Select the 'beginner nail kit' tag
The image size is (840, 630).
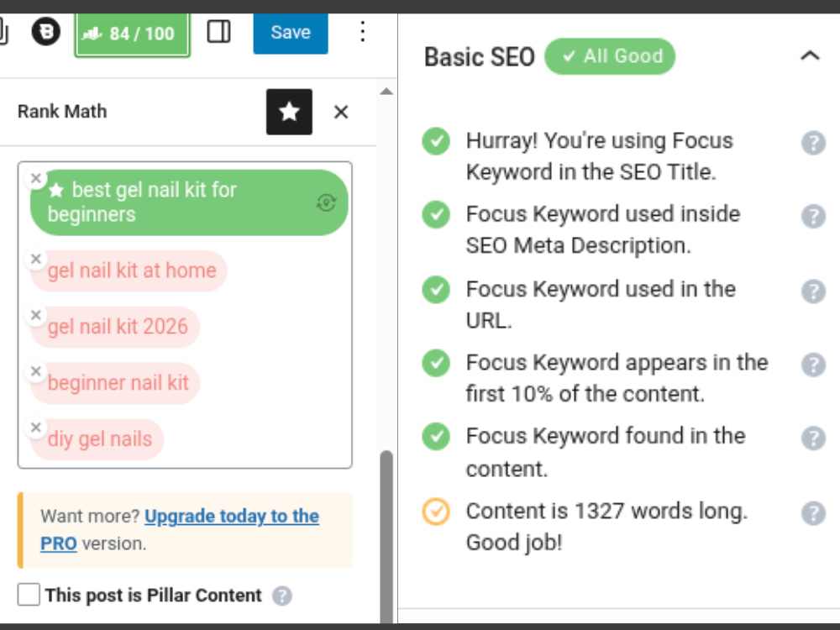(x=115, y=384)
